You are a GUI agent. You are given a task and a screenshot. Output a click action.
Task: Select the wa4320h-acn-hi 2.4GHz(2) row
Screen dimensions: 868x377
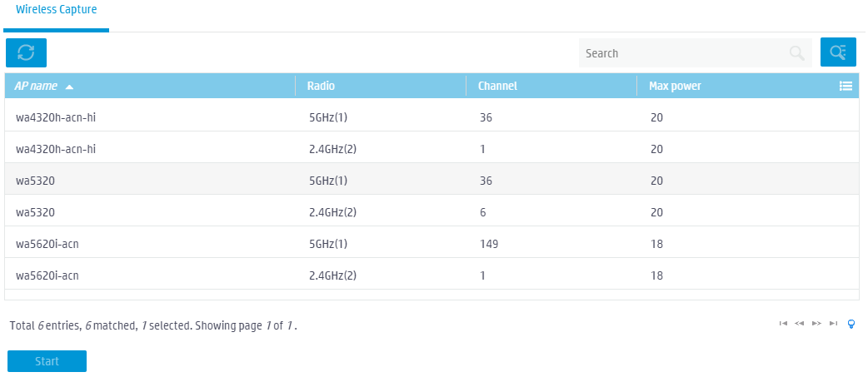point(432,149)
